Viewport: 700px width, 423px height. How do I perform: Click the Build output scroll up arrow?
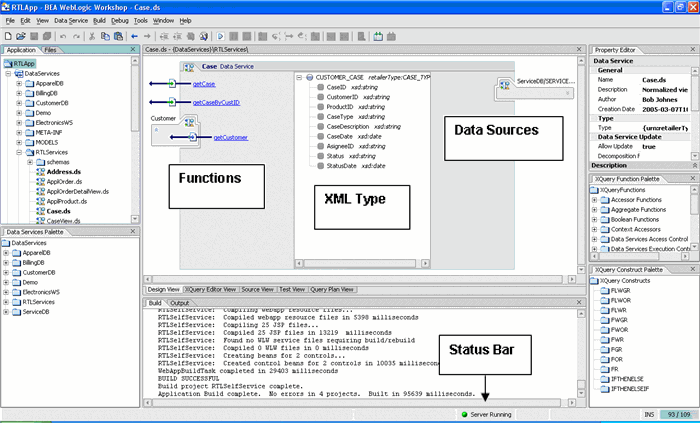[x=581, y=314]
